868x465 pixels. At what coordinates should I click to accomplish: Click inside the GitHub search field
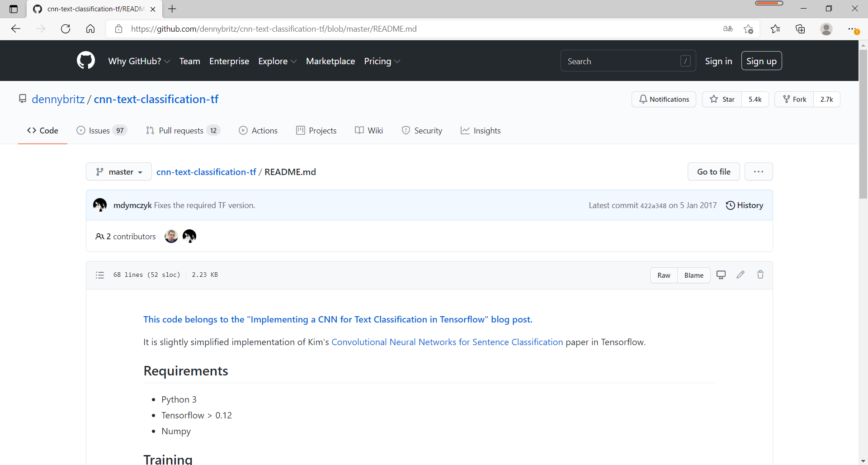628,61
